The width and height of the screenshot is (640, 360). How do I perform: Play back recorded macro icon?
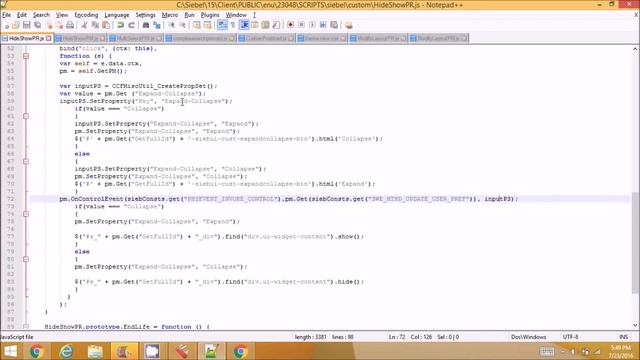click(x=312, y=25)
